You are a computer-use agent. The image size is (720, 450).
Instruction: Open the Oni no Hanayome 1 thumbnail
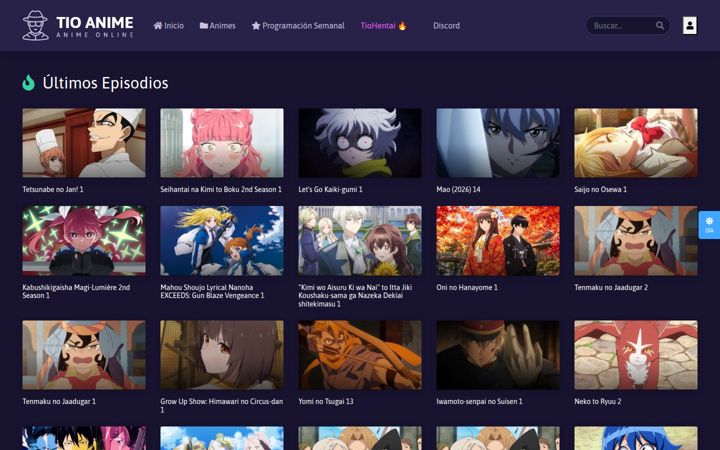coord(498,241)
